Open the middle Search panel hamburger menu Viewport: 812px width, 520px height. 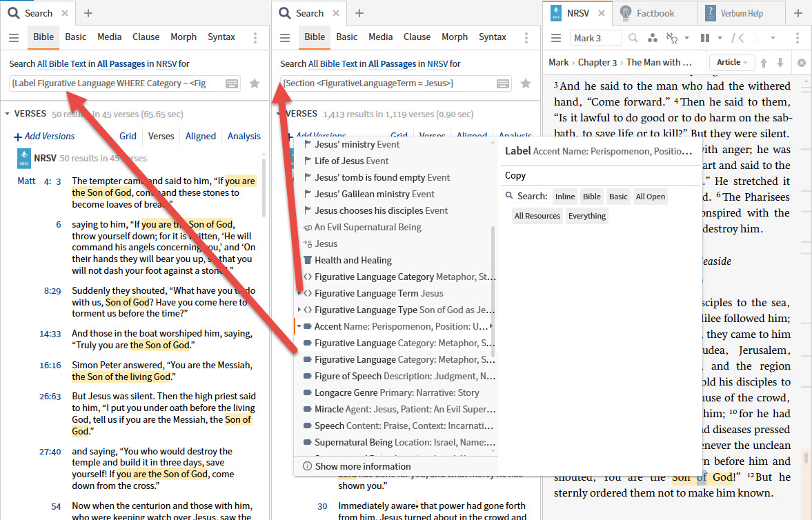pos(285,38)
